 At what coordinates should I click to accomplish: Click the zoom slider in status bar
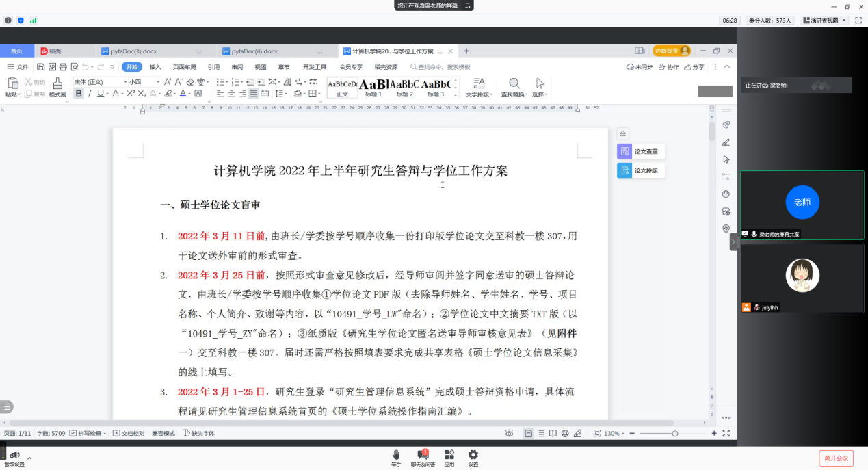tap(675, 434)
